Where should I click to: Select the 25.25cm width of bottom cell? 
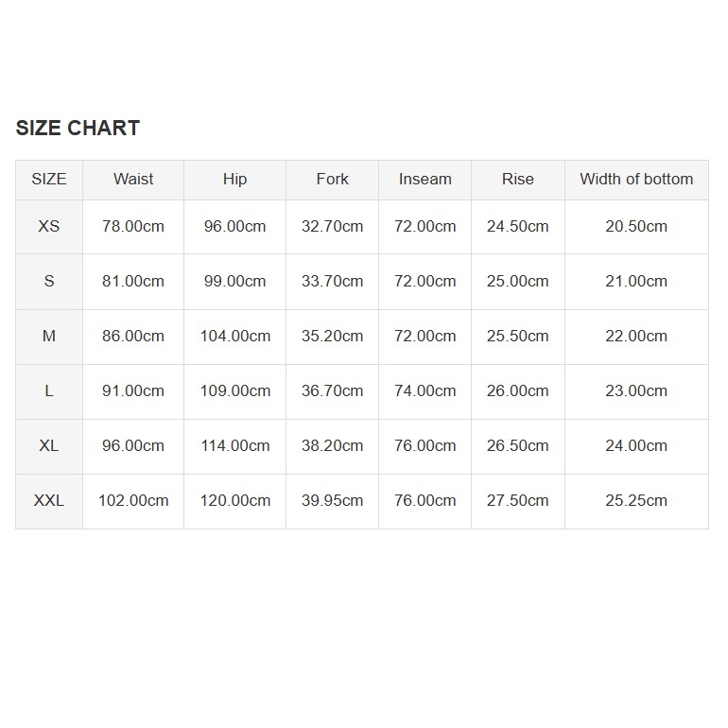click(636, 500)
